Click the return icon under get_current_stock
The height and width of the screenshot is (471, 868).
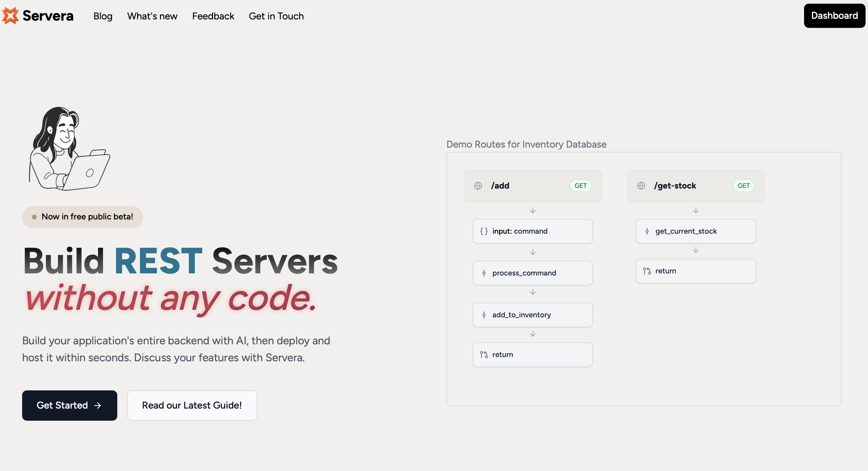(647, 271)
